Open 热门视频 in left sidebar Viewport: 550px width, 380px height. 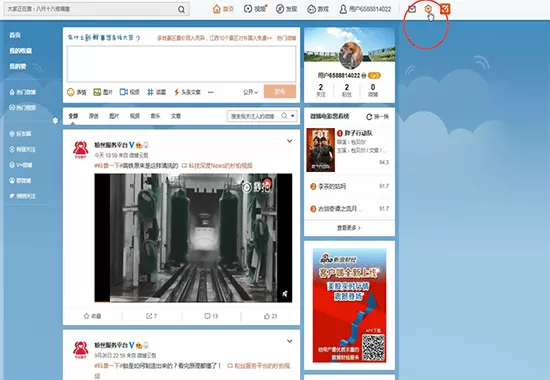(23, 108)
